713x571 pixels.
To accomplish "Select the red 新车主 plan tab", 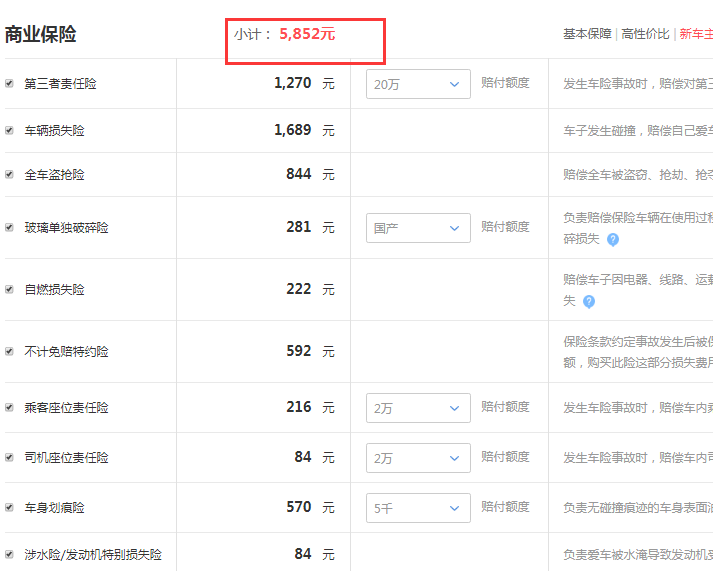I will coord(696,34).
